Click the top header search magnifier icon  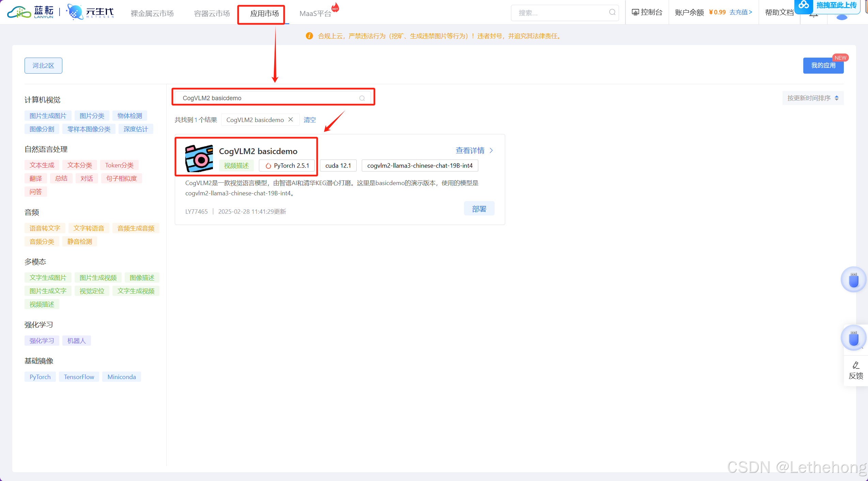click(612, 13)
